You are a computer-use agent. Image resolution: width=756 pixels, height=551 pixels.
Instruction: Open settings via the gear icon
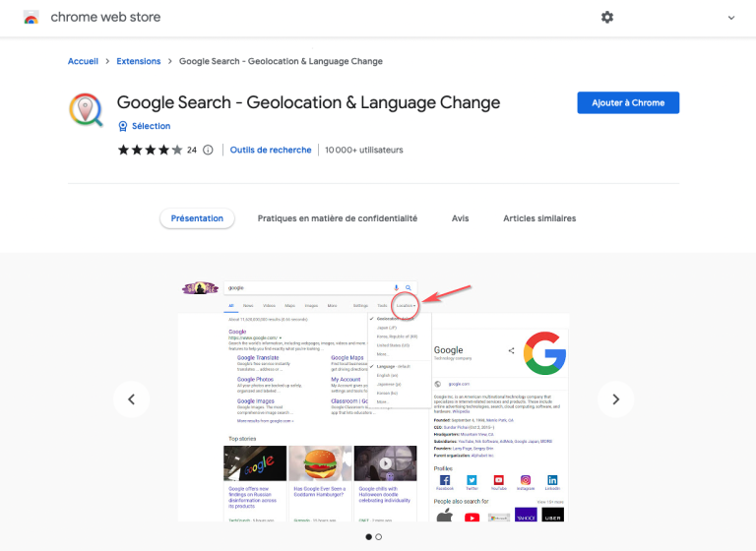click(x=607, y=18)
